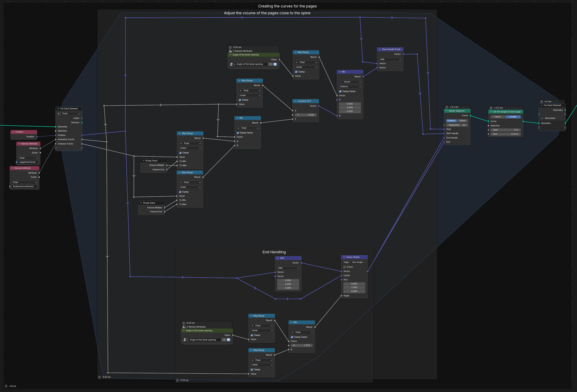
Task: Open the Point domain dropdown in For Each Element
Action: coord(69,114)
